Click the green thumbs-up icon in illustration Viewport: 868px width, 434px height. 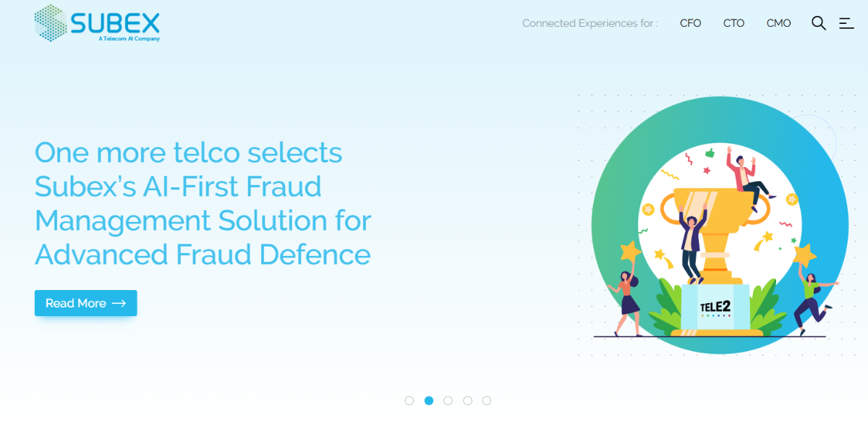point(710,153)
